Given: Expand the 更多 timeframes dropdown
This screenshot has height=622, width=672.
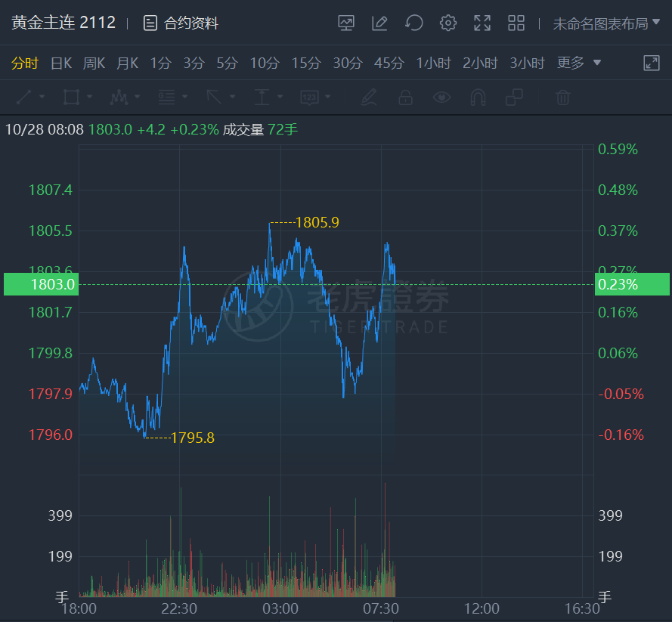Looking at the screenshot, I should point(579,63).
